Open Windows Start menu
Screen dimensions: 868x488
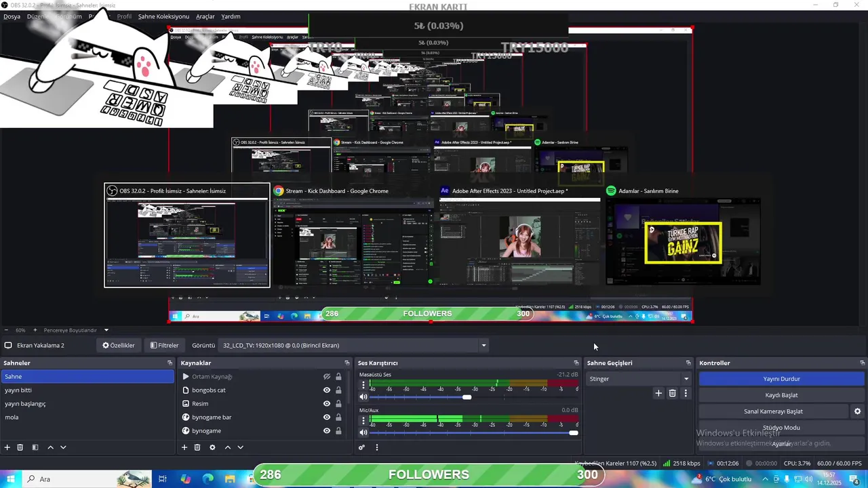click(x=11, y=479)
